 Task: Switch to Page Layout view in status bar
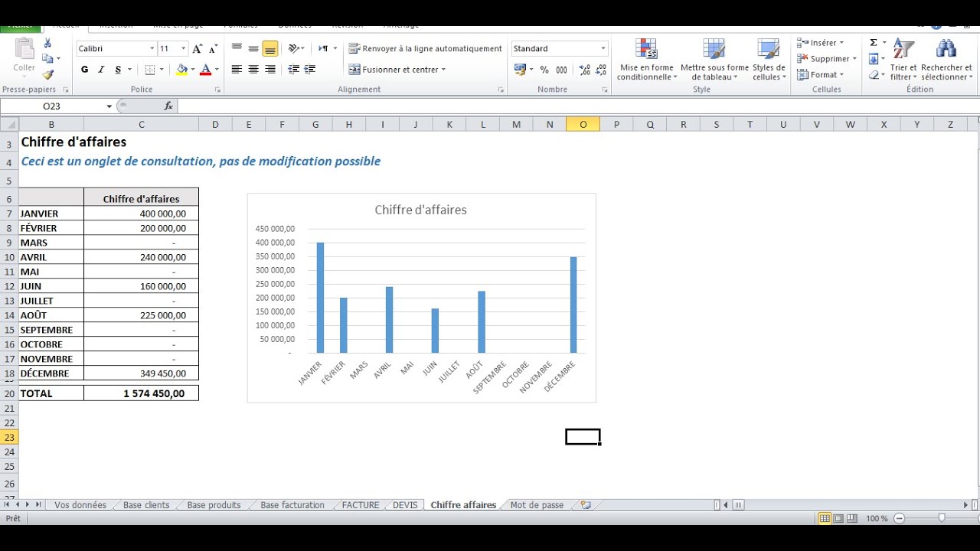[838, 519]
